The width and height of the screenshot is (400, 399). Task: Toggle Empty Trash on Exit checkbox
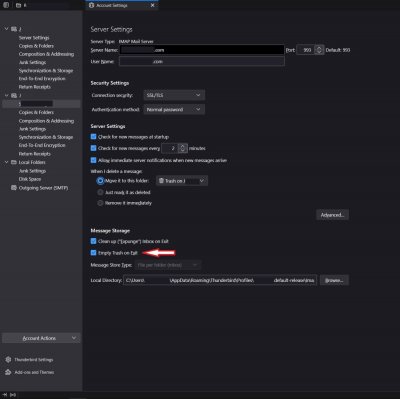(93, 253)
